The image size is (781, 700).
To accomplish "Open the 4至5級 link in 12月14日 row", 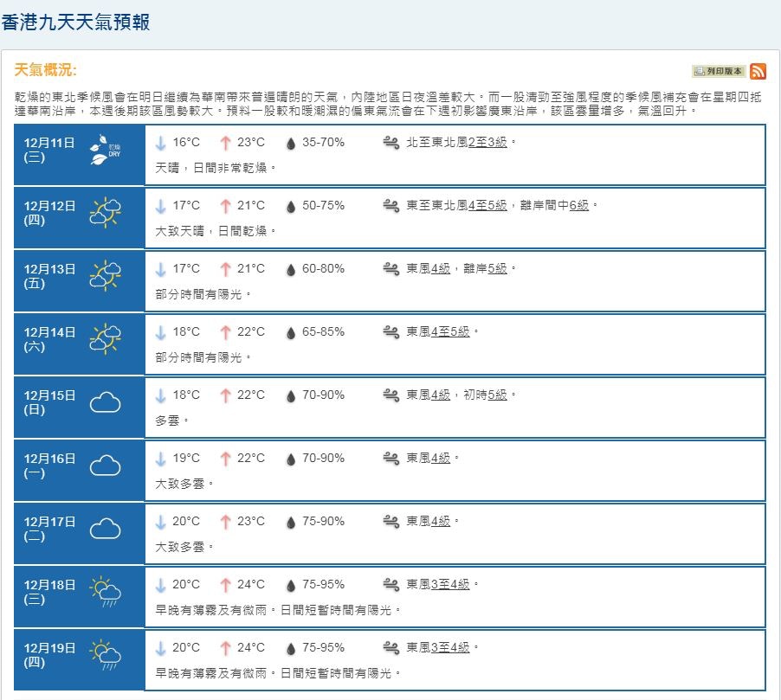I will pyautogui.click(x=450, y=331).
